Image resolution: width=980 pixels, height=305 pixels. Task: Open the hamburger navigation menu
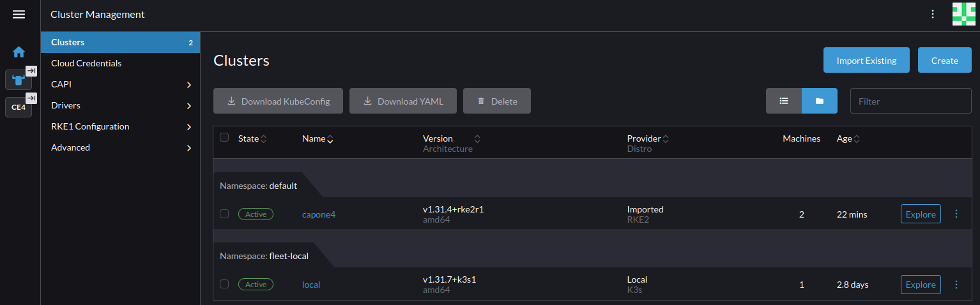click(19, 14)
